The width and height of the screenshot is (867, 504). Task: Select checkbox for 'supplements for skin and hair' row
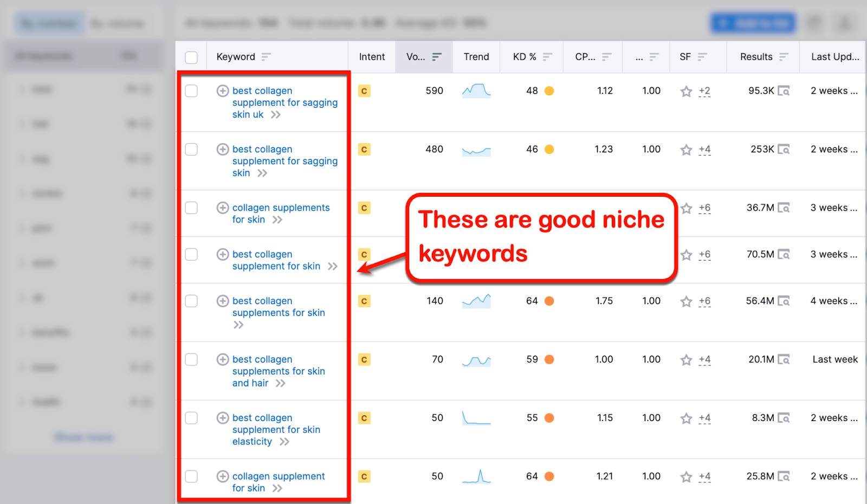tap(191, 360)
